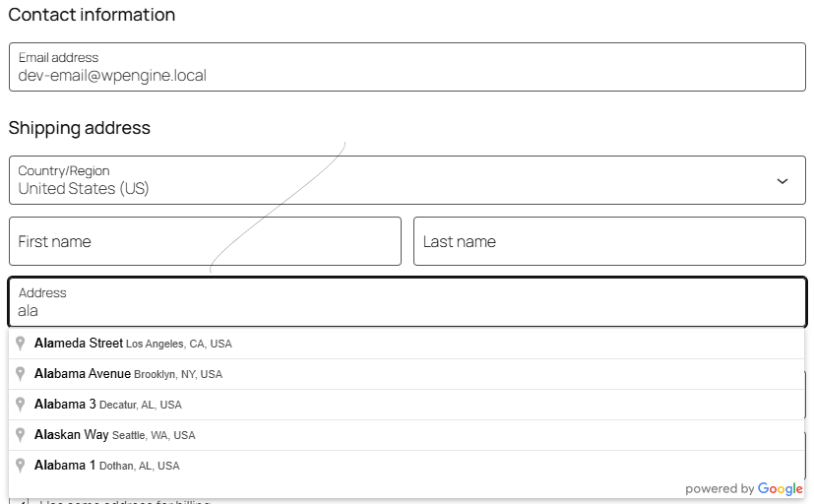Select Alaskan Way, Seattle suggestion

point(115,435)
